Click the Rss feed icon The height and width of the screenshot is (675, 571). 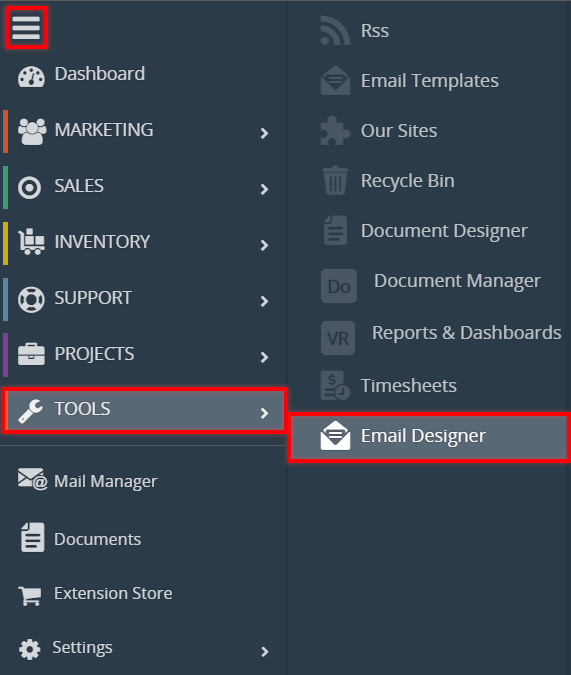coord(335,31)
